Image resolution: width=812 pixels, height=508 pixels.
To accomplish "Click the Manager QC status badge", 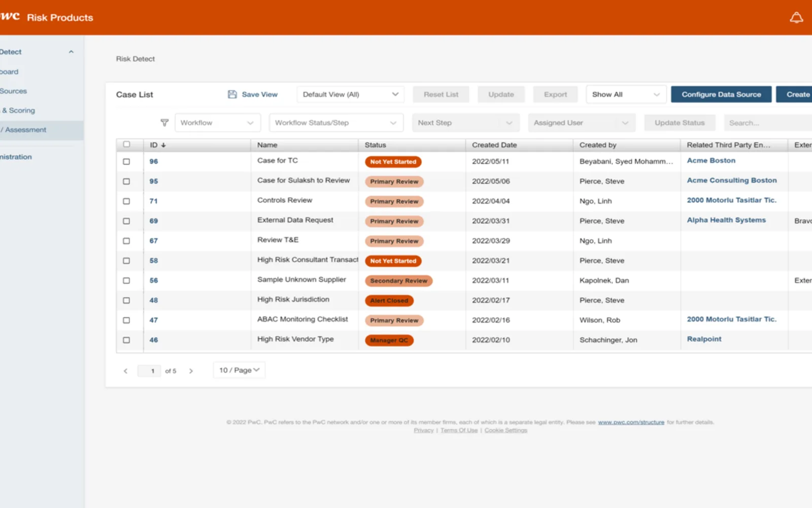I will pos(389,340).
